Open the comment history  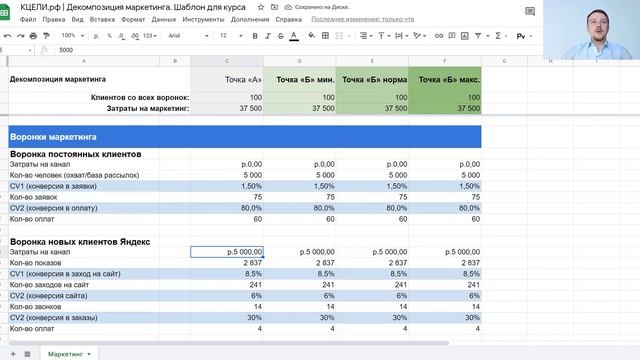[x=530, y=11]
